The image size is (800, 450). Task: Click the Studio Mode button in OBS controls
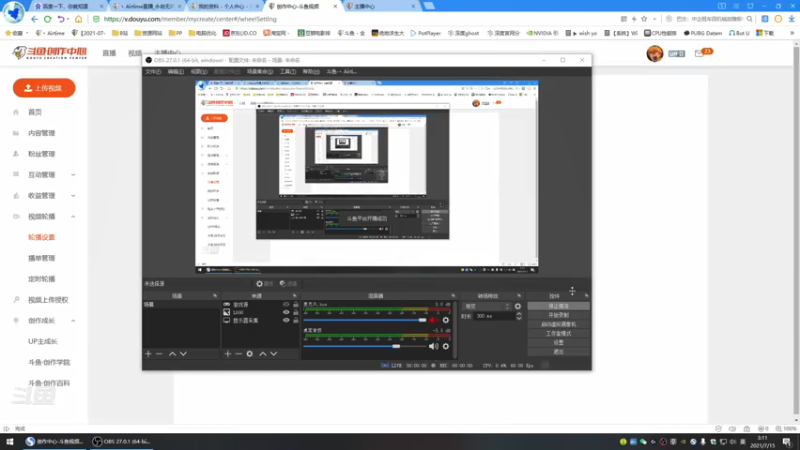[559, 334]
